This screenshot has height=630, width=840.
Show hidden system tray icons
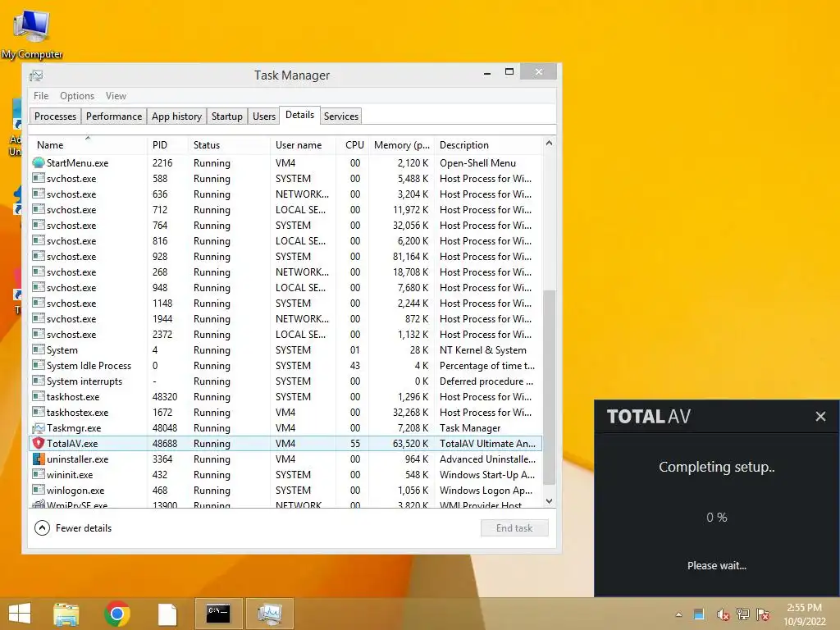[x=678, y=614]
